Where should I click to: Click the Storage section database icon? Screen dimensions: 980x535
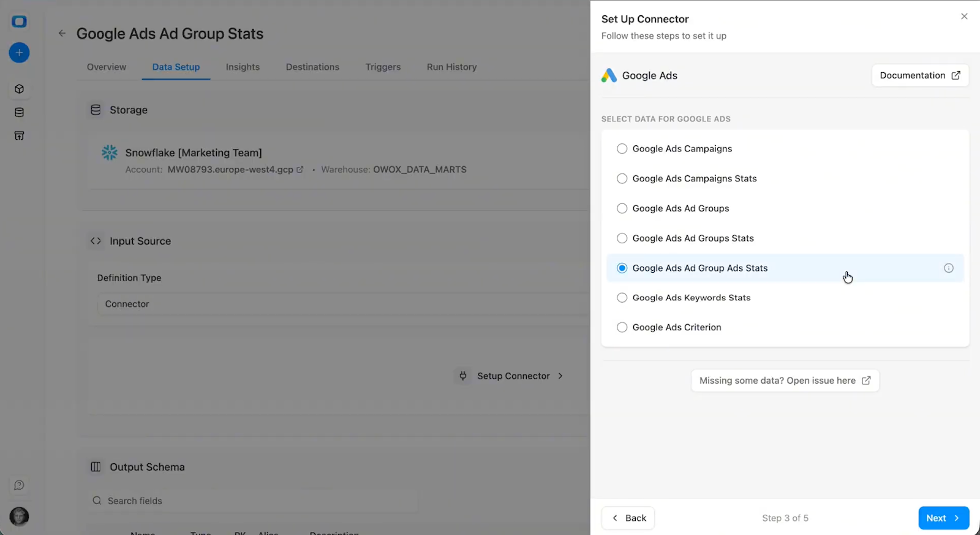96,110
